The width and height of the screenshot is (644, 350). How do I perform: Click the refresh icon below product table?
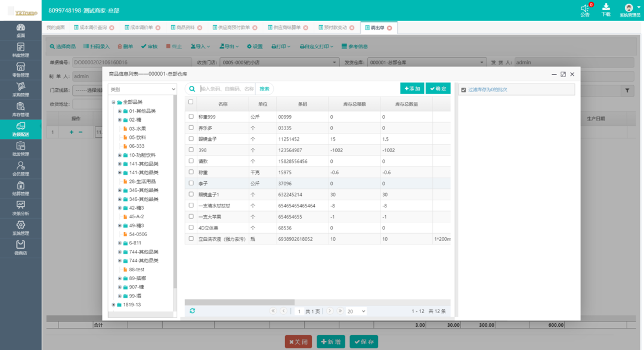click(x=192, y=311)
